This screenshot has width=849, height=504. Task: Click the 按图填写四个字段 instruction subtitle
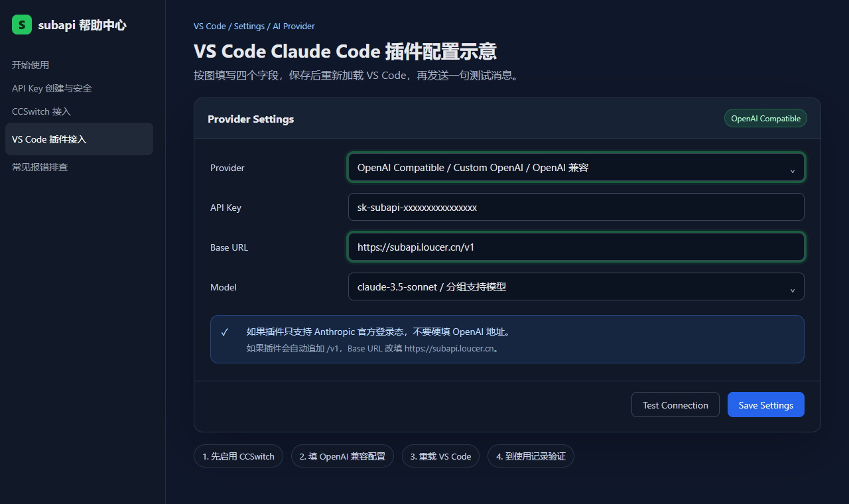click(357, 76)
